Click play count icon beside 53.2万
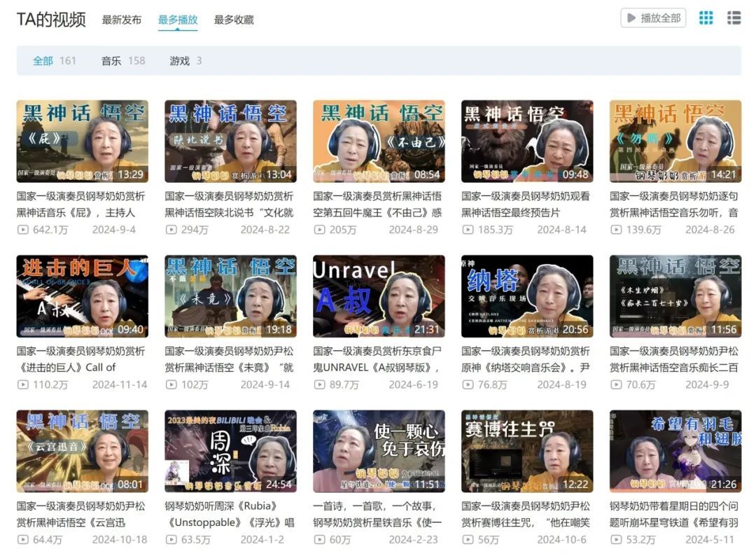This screenshot has height=556, width=756. 616,540
